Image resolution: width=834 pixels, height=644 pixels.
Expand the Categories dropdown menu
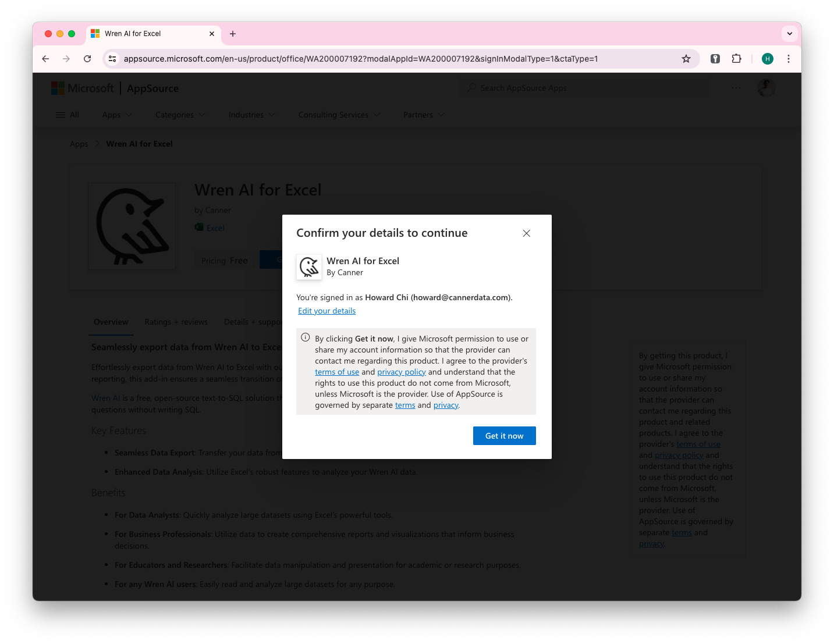click(180, 115)
